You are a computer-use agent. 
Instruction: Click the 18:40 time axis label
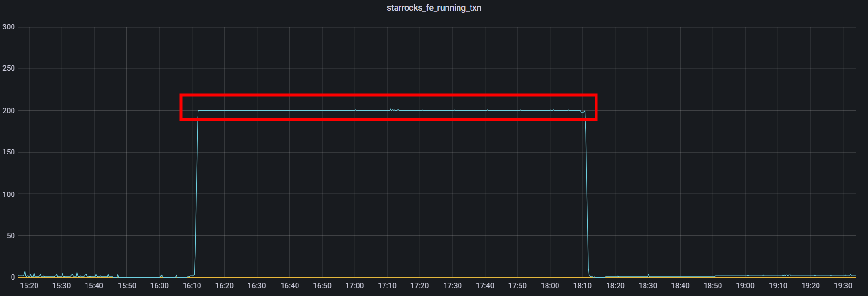click(x=680, y=286)
